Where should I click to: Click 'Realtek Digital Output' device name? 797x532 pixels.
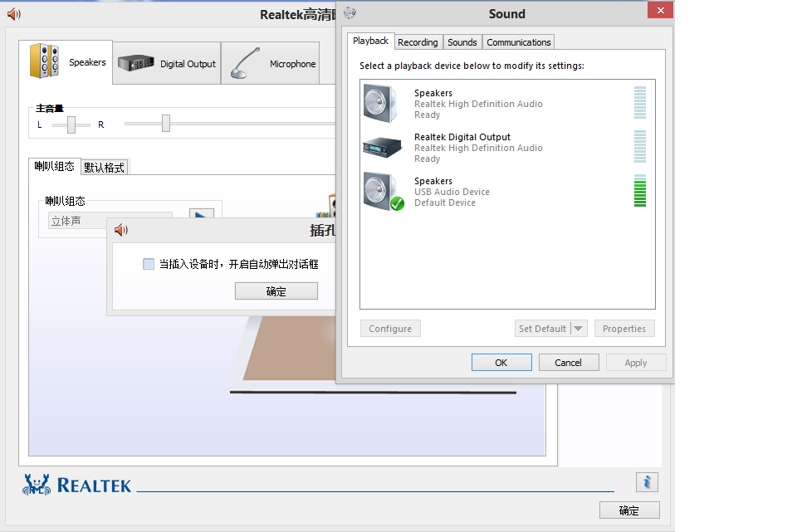462,137
